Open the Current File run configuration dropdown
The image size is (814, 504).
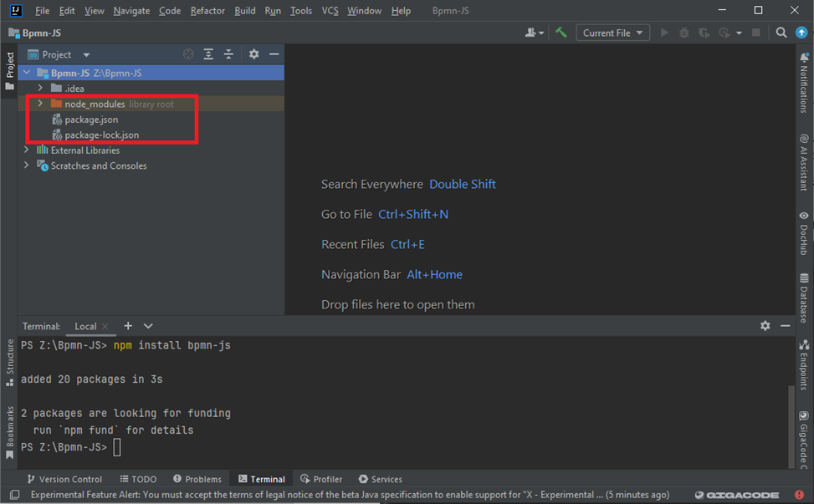[x=613, y=33]
